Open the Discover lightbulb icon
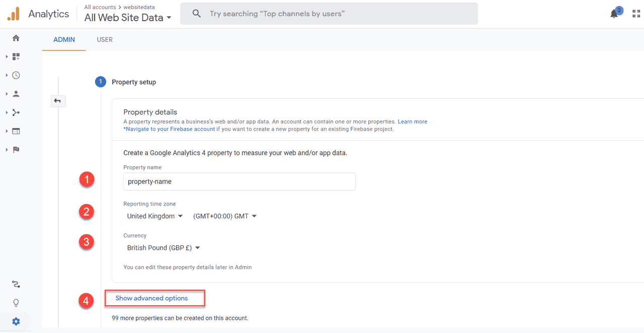Screen dimensions: 644x333 tap(16, 303)
